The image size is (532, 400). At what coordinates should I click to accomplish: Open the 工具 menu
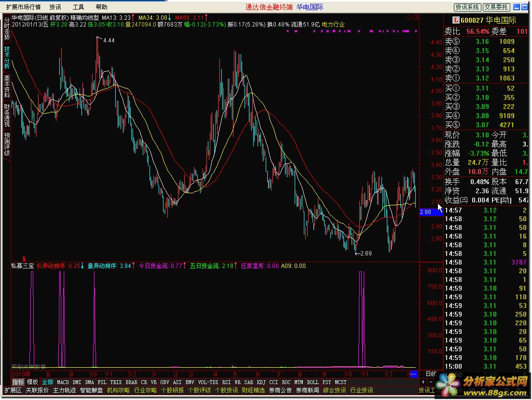tap(78, 7)
